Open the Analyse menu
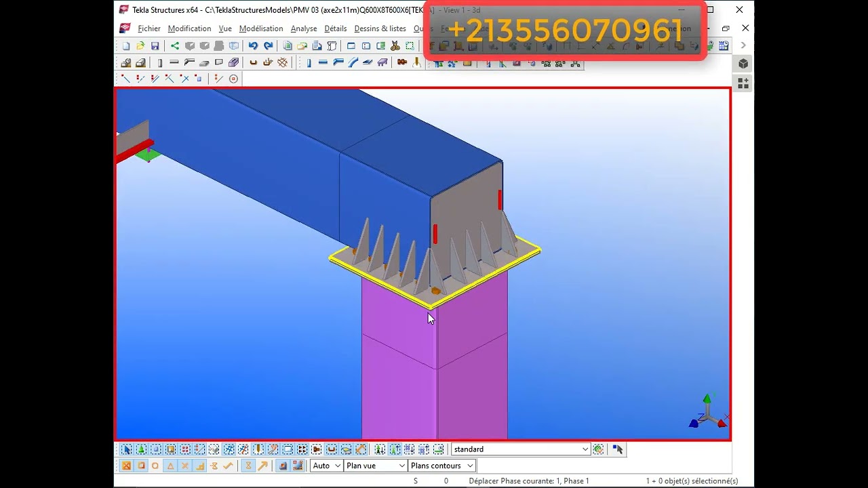 [x=304, y=28]
